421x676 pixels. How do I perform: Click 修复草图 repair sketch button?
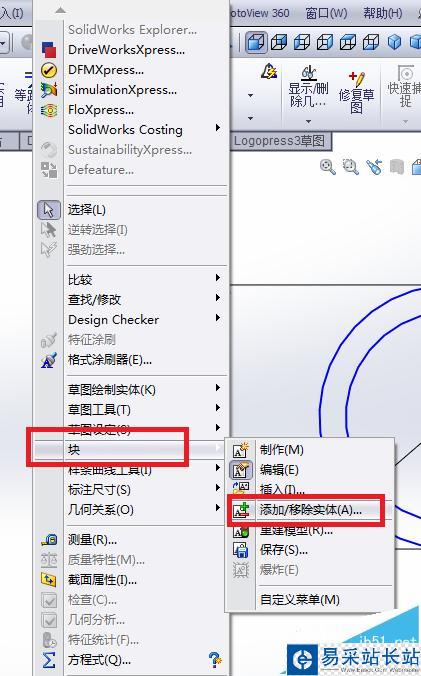(356, 91)
